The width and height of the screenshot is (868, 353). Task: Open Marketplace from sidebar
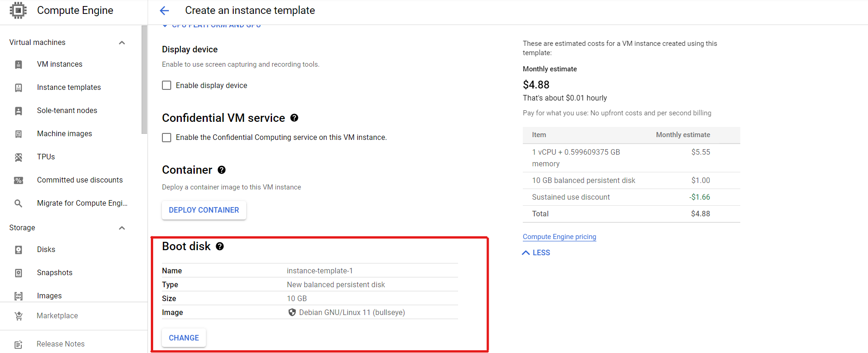pos(57,315)
